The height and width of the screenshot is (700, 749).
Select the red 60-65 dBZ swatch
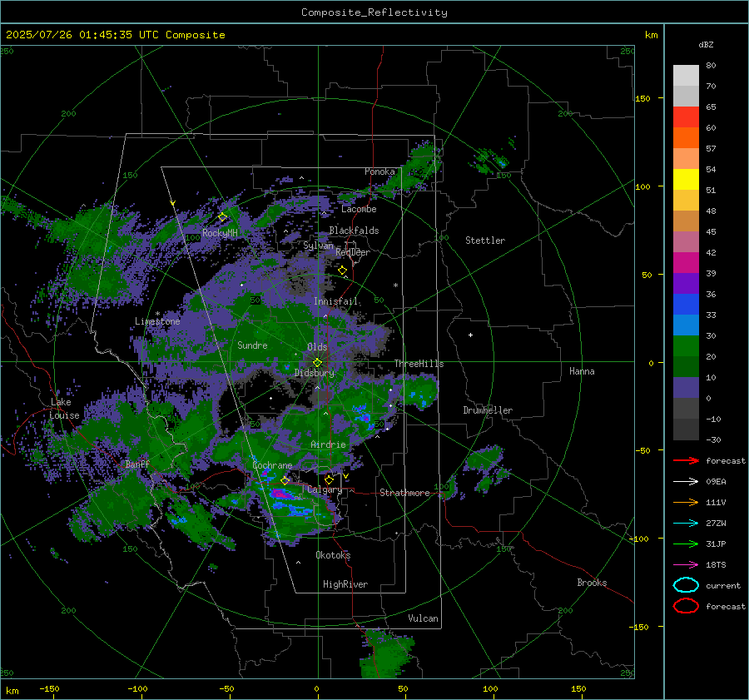[686, 117]
